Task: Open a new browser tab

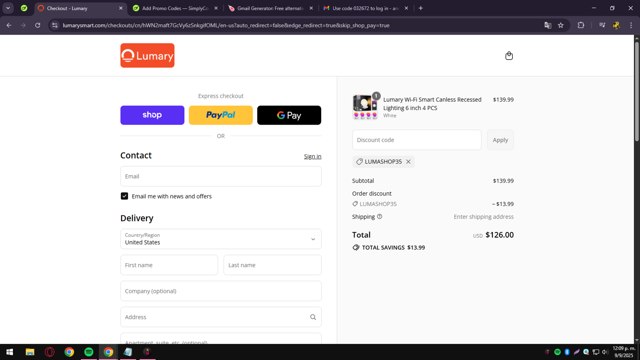Action: pos(420,8)
